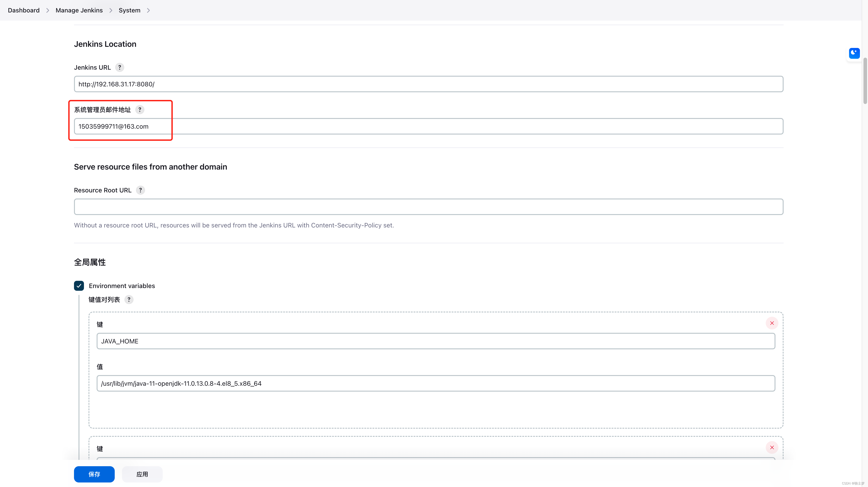Viewport: 868px width, 487px height.
Task: Open Manage Jenkins breadcrumb
Action: (x=79, y=10)
